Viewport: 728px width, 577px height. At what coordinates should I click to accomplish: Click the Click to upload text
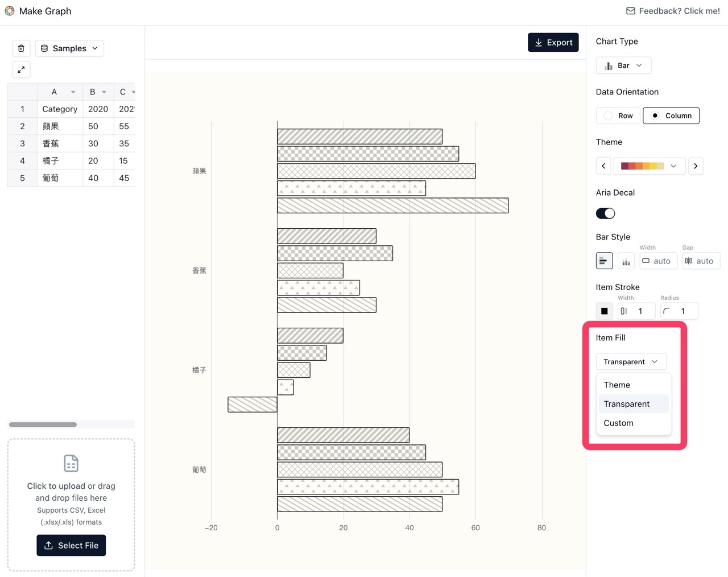click(56, 486)
